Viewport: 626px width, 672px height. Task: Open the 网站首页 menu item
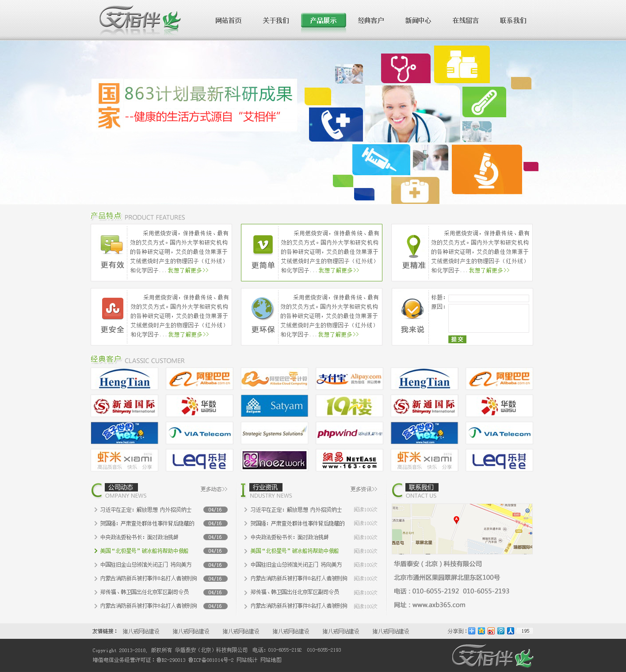click(x=229, y=20)
